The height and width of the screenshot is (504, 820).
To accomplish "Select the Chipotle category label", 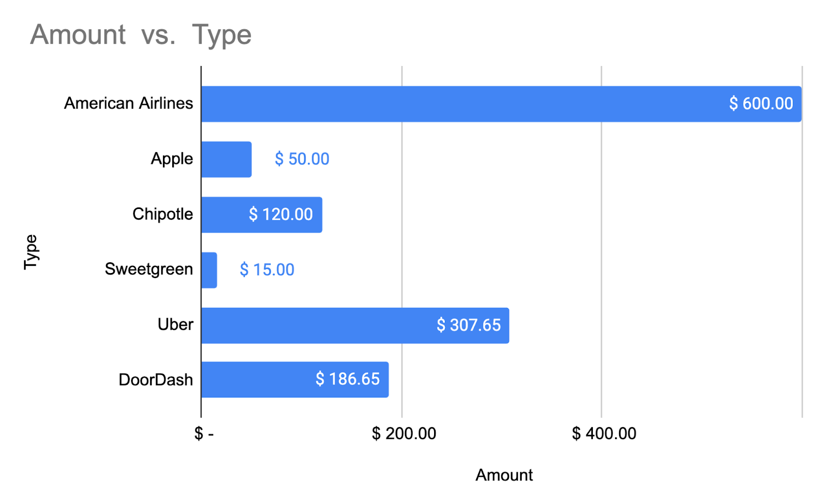I will [162, 214].
